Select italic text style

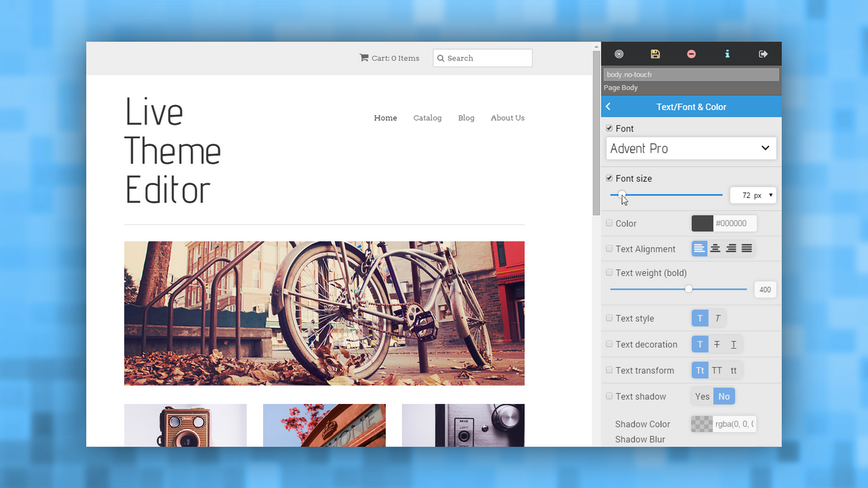(717, 318)
